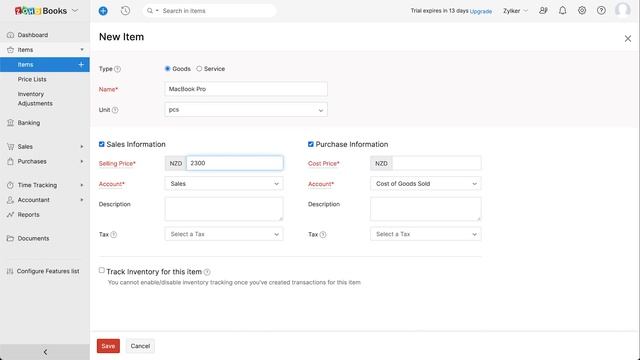Viewport: 640px width, 360px height.
Task: Expand the Accountant sidebar menu
Action: click(x=82, y=200)
